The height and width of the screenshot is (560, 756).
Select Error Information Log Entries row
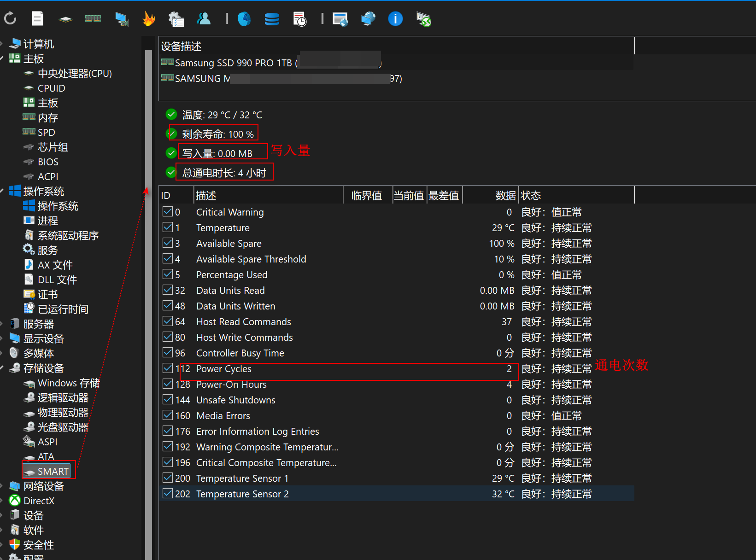[397, 431]
